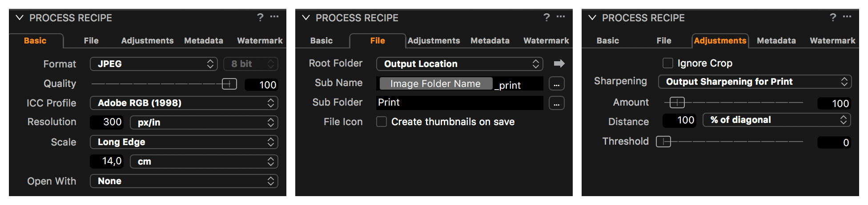
Task: Click the help question mark in the File panel
Action: coord(547,17)
